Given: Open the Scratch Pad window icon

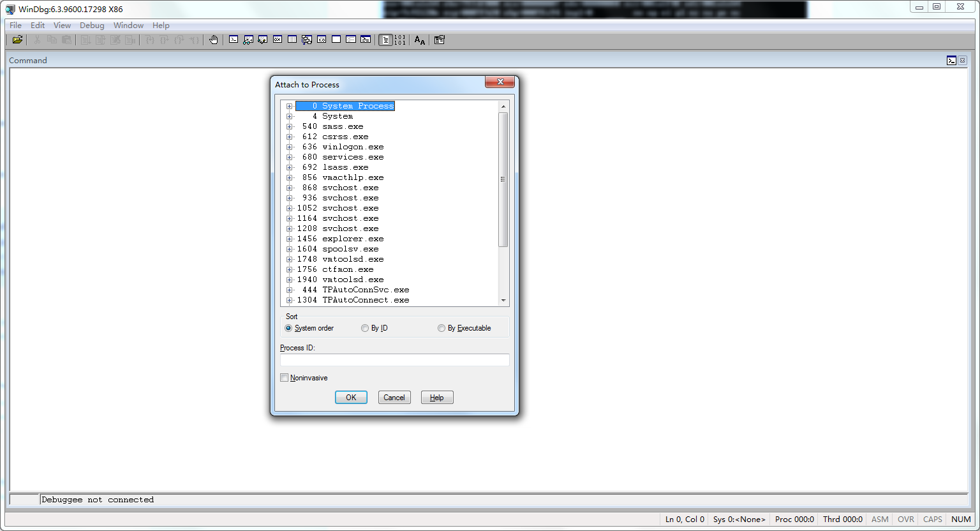Looking at the screenshot, I should tap(336, 40).
